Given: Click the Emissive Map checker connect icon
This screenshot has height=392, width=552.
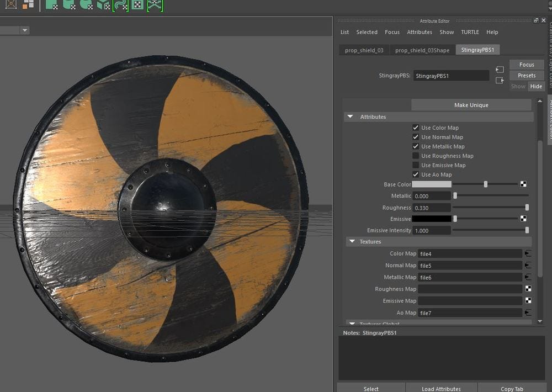Looking at the screenshot, I should 528,301.
